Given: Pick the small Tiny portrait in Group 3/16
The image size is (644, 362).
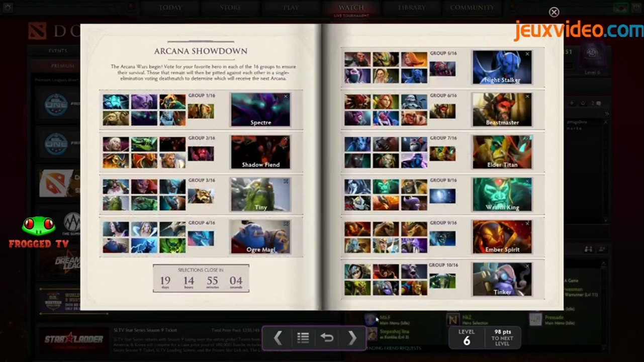Looking at the screenshot, I should click(x=116, y=203).
